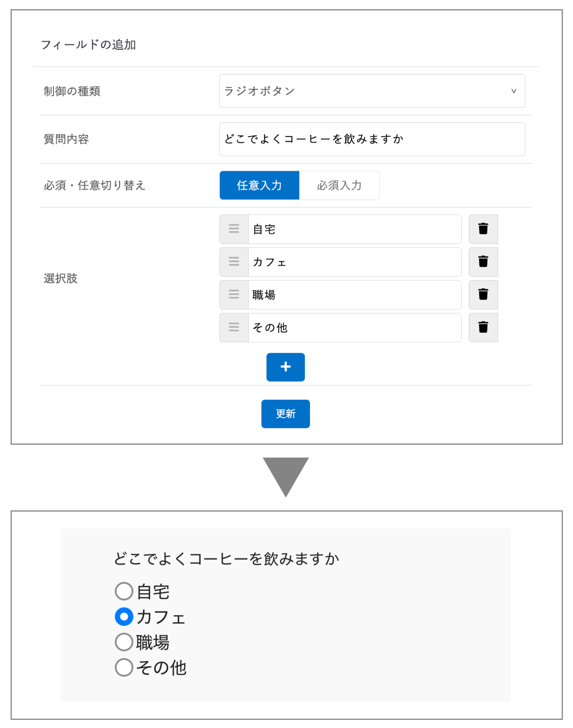This screenshot has width=573, height=728.
Task: Delete the 自宅 option with trash icon
Action: click(483, 229)
